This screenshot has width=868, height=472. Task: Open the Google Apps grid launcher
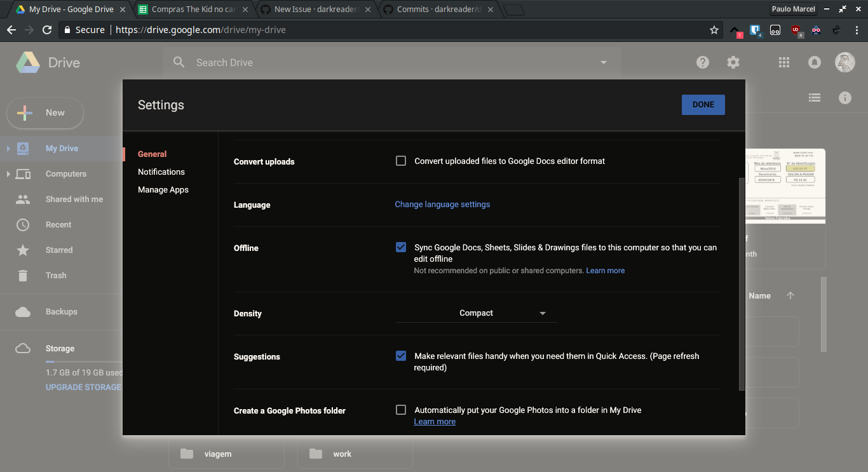point(783,62)
